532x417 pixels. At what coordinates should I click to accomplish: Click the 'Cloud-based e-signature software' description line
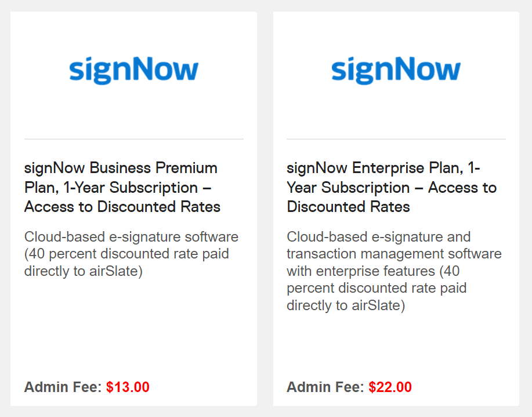click(131, 237)
